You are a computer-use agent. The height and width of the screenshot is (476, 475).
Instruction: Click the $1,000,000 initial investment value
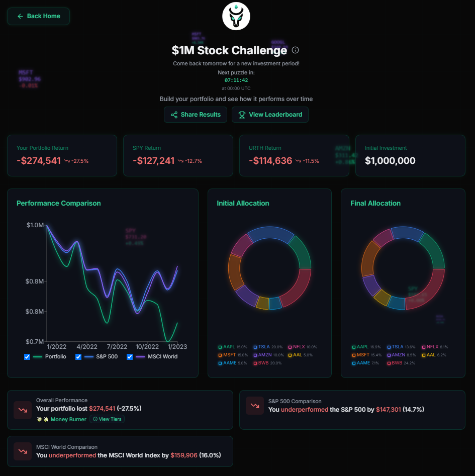tap(390, 160)
